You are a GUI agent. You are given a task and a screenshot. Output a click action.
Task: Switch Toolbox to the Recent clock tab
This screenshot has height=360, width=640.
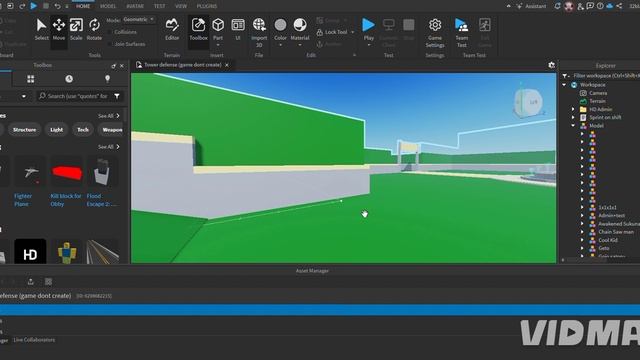click(69, 79)
